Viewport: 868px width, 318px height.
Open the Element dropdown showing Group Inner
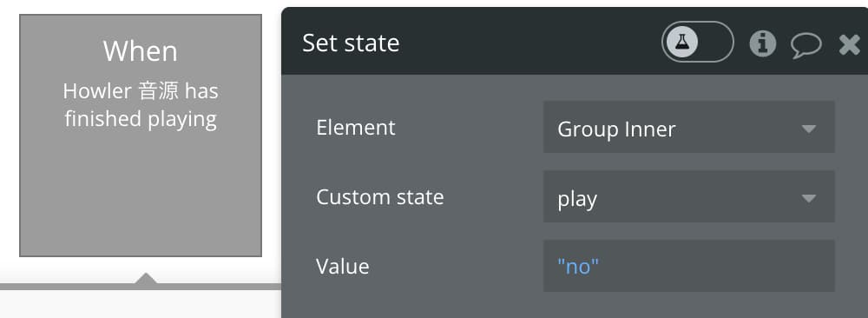(688, 127)
